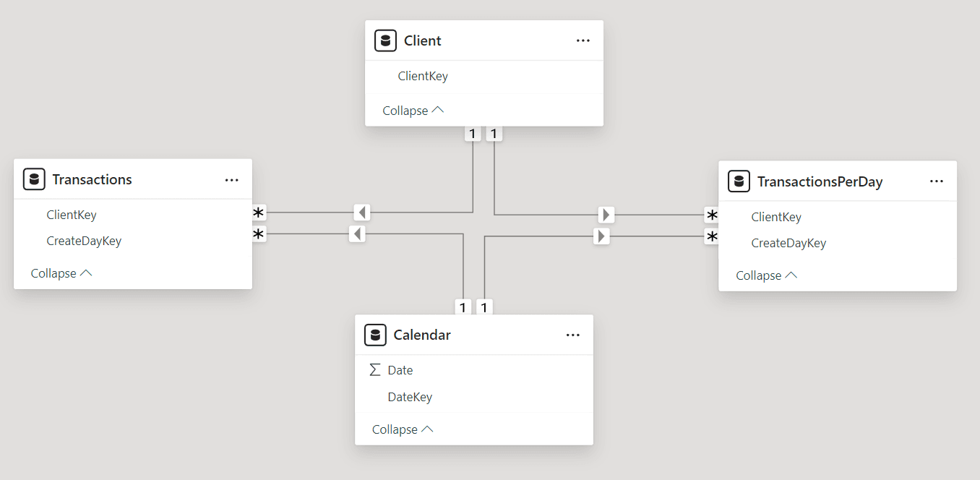Click filter direction arrow on Client-Transactions relationship
The width and height of the screenshot is (980, 480).
pyautogui.click(x=362, y=213)
